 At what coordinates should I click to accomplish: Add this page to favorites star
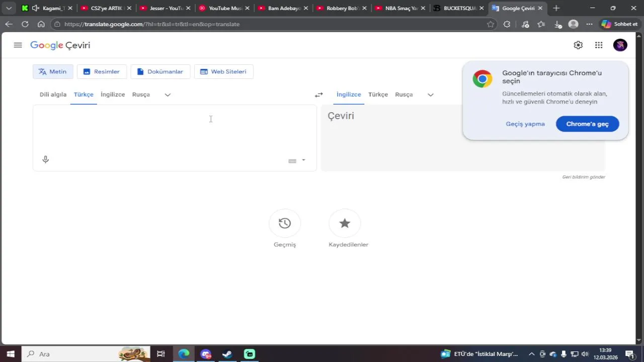pos(491,24)
